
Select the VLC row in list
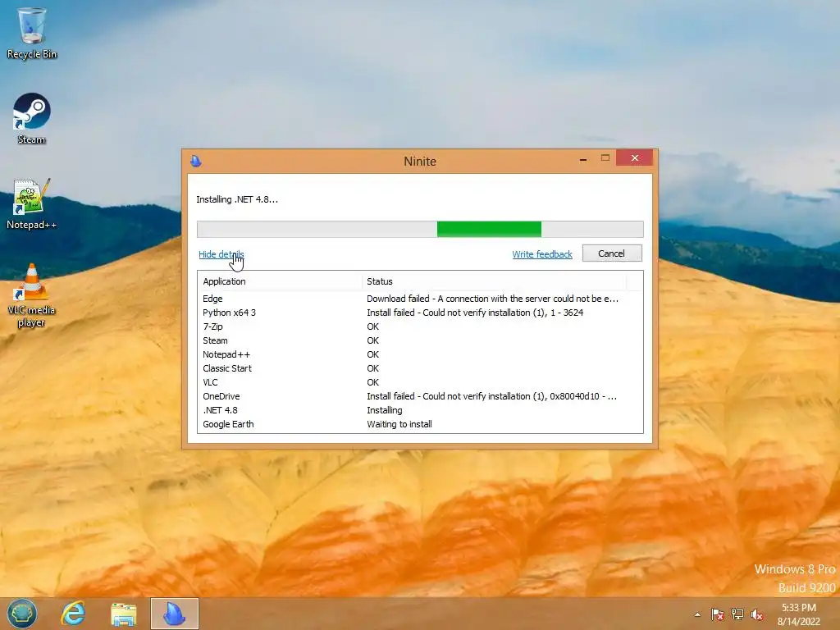[x=420, y=382]
